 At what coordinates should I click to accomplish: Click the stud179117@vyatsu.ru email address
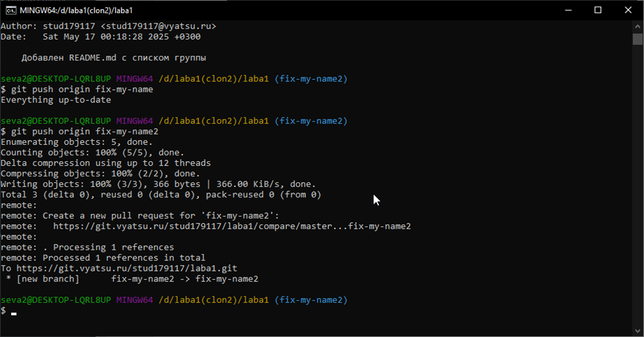click(158, 26)
